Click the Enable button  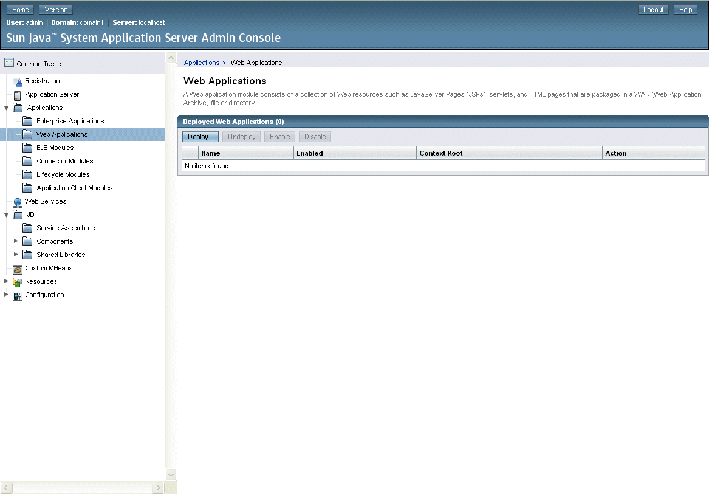click(279, 136)
